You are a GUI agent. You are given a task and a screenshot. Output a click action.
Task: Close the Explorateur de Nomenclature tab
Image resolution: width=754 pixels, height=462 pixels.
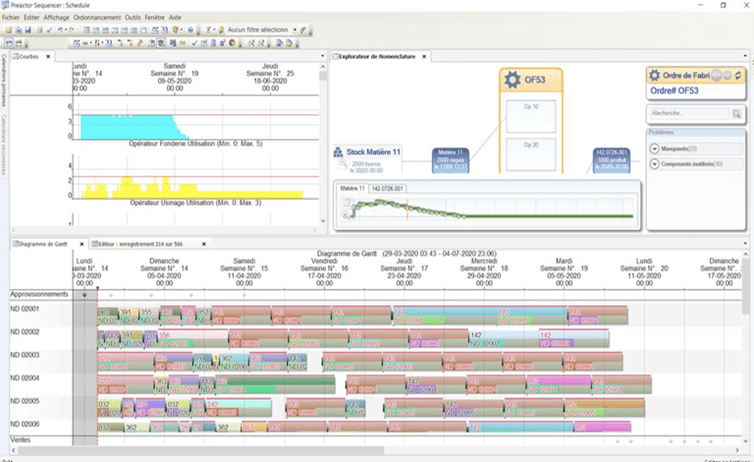424,56
